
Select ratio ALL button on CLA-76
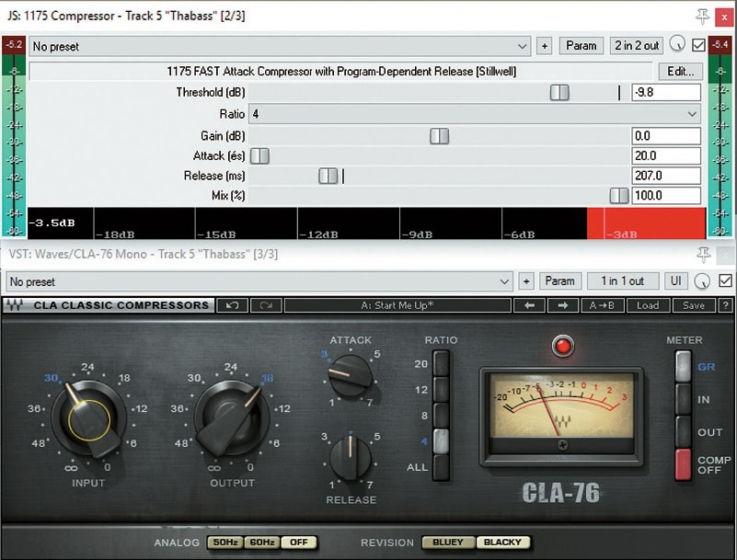[441, 467]
